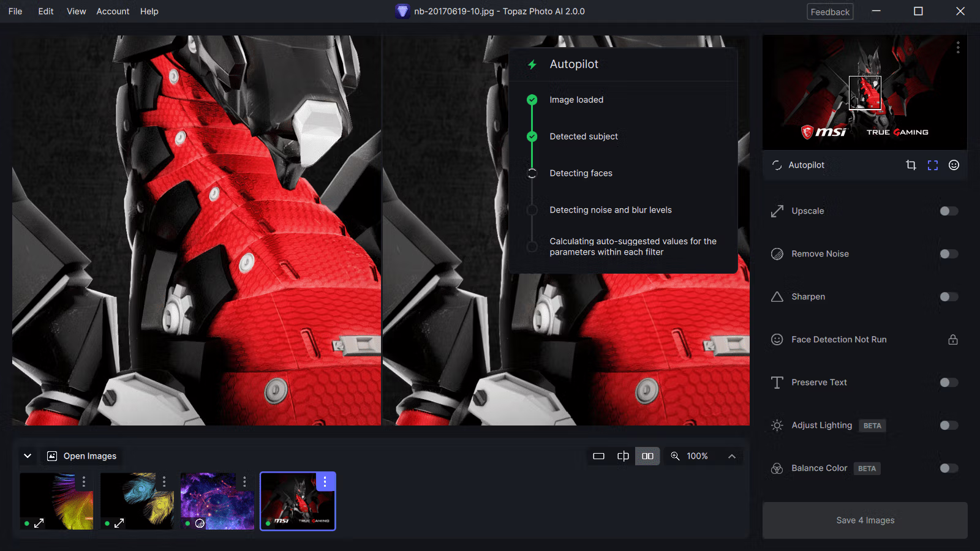The image size is (980, 551).
Task: Select the subject selection brackets icon
Action: 933,165
